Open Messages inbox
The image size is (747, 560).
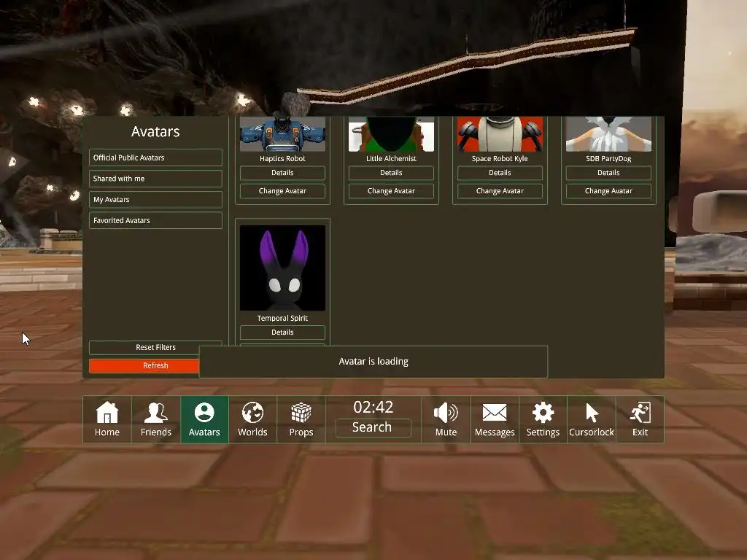click(x=495, y=419)
